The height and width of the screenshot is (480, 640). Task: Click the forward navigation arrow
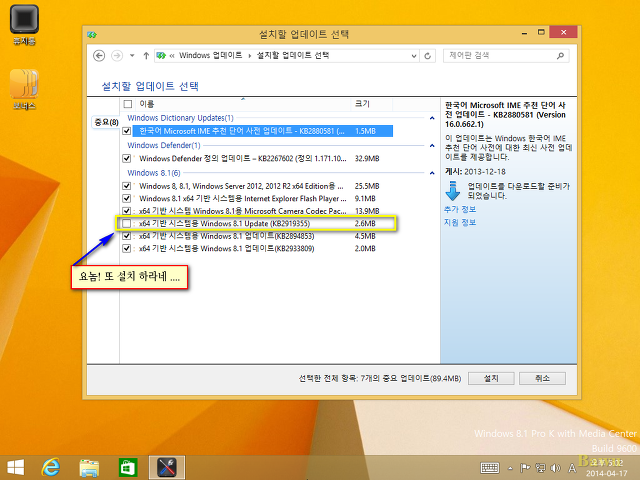point(117,56)
